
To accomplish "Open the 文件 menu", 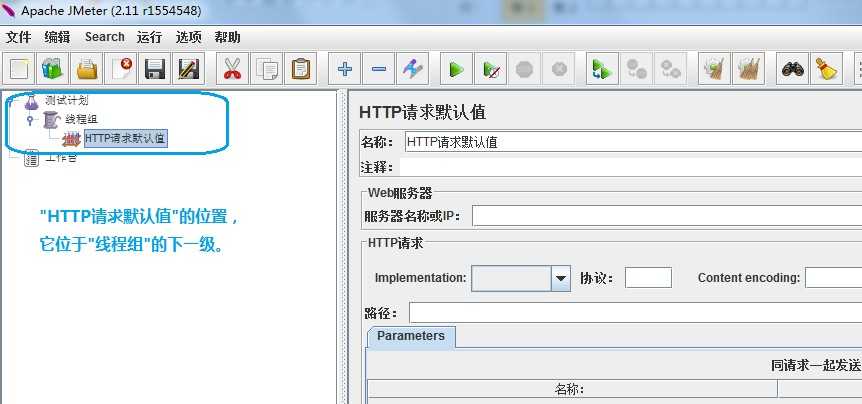I will [x=18, y=37].
